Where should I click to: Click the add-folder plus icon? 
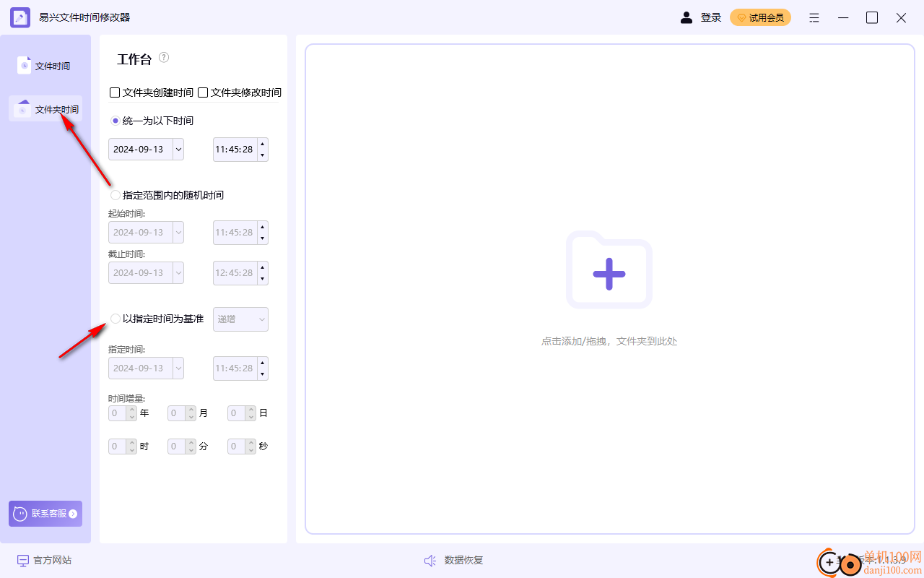609,270
